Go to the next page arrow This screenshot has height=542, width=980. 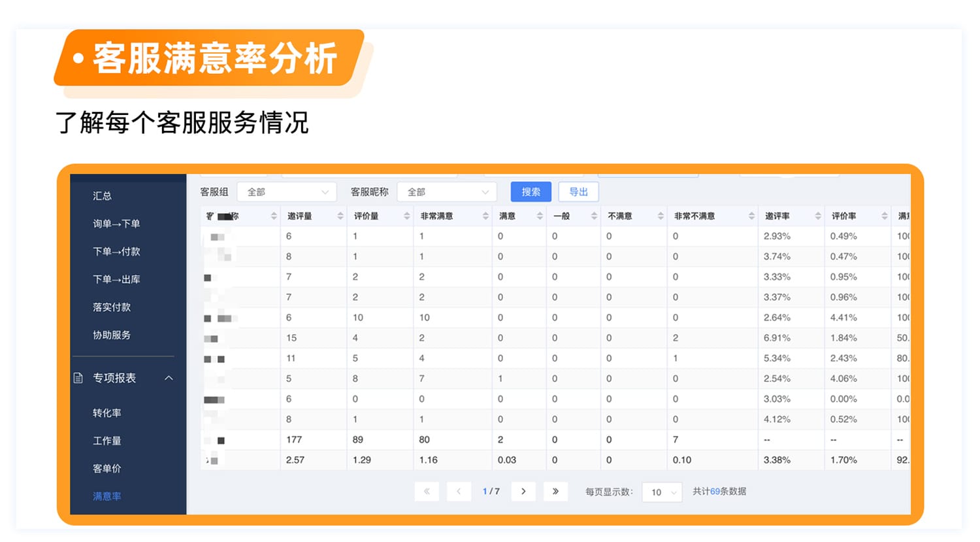coord(523,492)
